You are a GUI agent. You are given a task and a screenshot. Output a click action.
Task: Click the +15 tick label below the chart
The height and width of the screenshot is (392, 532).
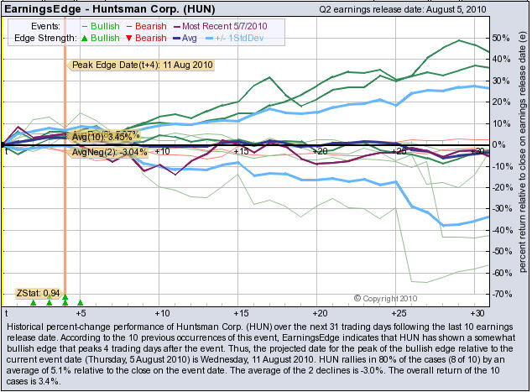[x=241, y=313]
